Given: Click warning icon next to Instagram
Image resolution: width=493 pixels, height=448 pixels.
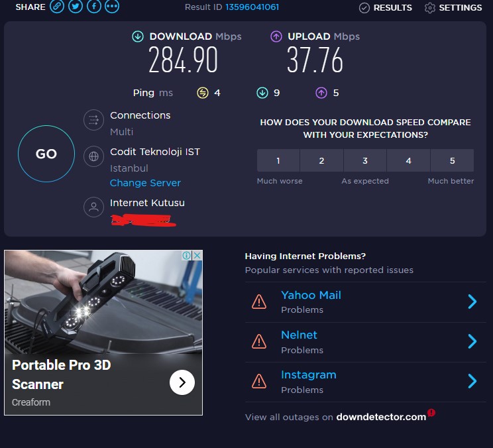Looking at the screenshot, I should point(259,381).
